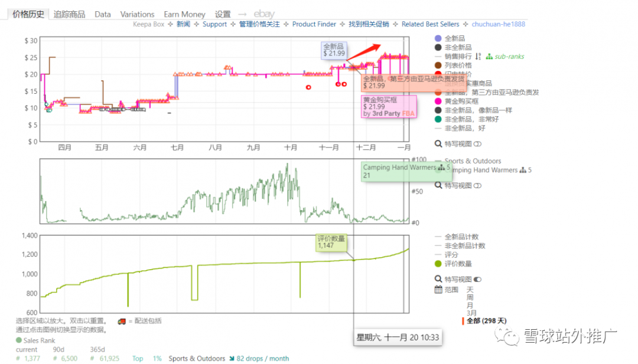Open the green sub-ranks link
Screen dimensions: 638x364
509,57
